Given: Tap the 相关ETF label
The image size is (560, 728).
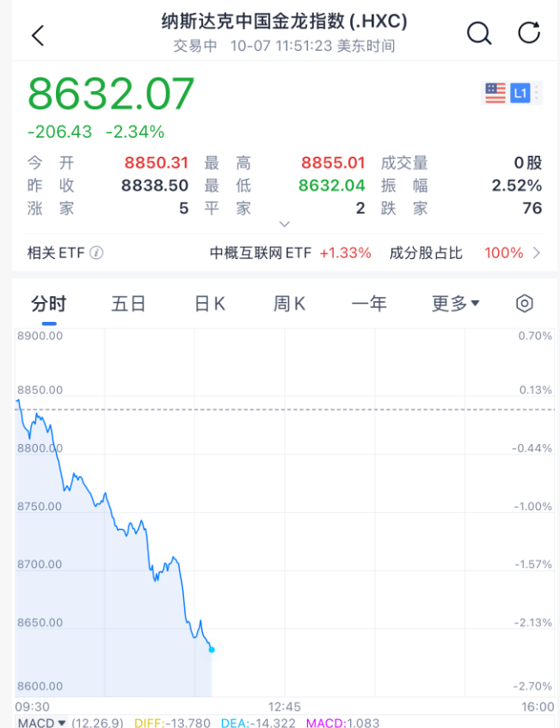Looking at the screenshot, I should [x=57, y=253].
